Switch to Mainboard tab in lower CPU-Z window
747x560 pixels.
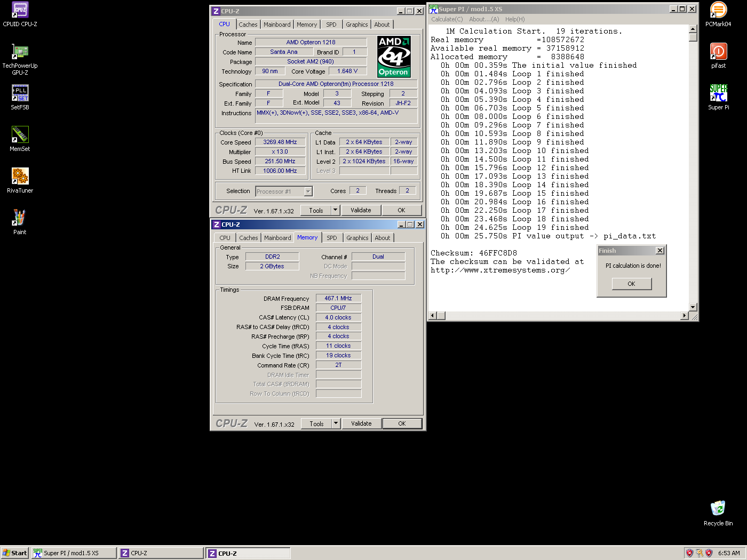(277, 238)
